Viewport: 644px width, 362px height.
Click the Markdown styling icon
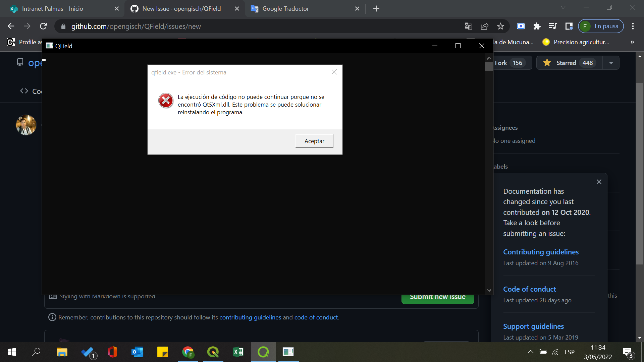click(x=53, y=296)
